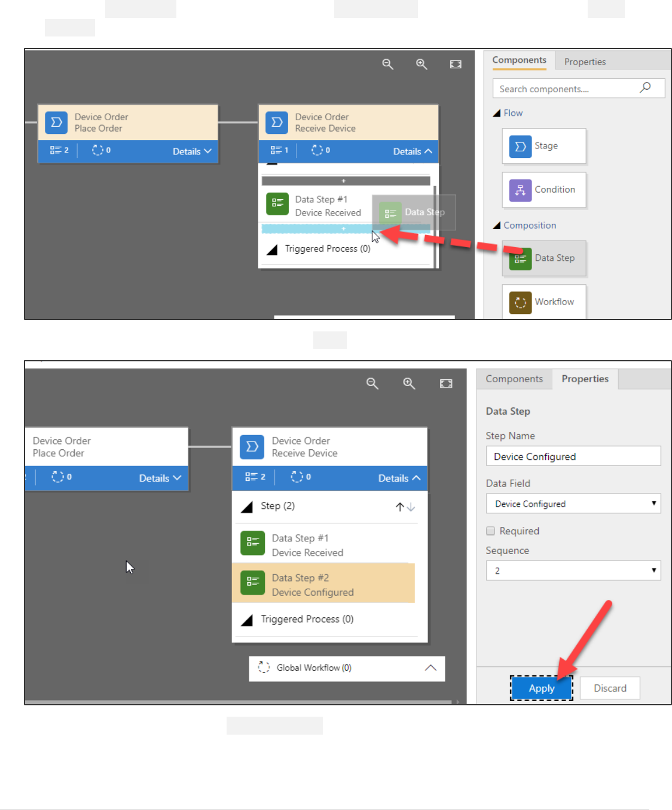Select the Condition component icon
This screenshot has height=810, width=672.
click(x=520, y=190)
